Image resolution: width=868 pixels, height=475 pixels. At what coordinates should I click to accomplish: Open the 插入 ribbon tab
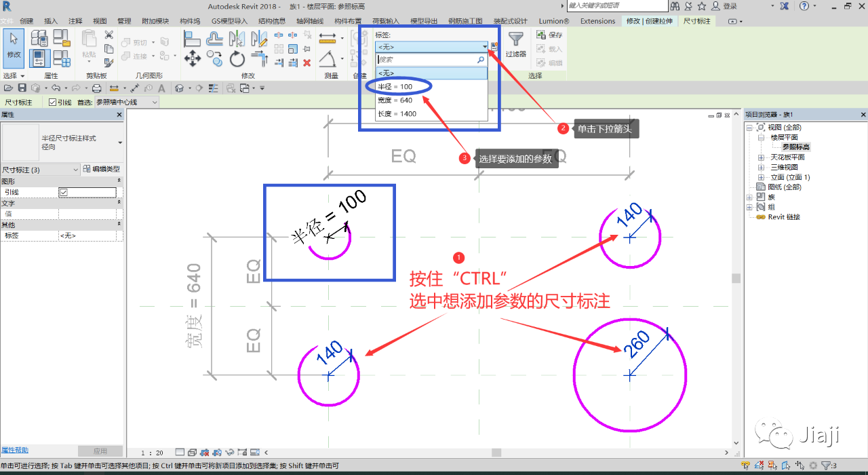51,21
